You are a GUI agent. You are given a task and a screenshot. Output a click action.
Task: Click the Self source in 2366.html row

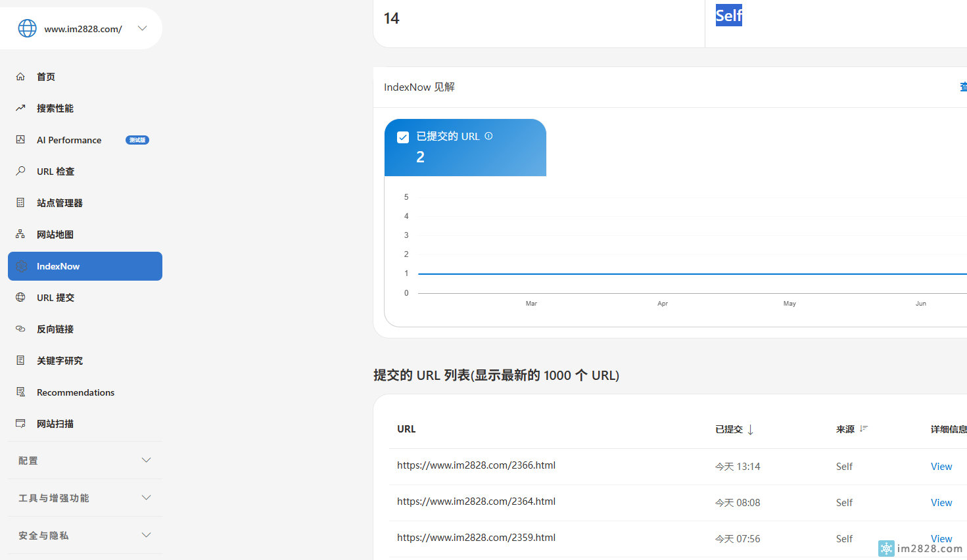pos(844,467)
